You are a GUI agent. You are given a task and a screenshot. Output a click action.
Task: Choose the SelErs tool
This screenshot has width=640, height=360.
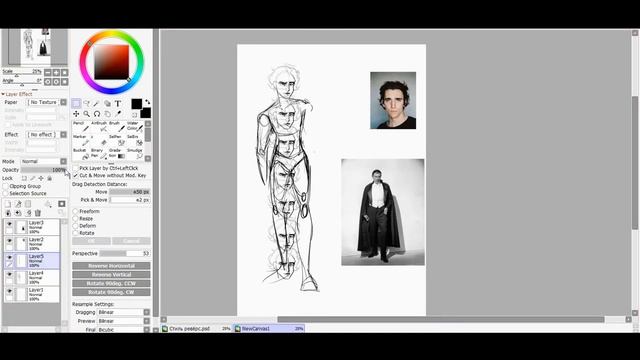click(x=134, y=140)
